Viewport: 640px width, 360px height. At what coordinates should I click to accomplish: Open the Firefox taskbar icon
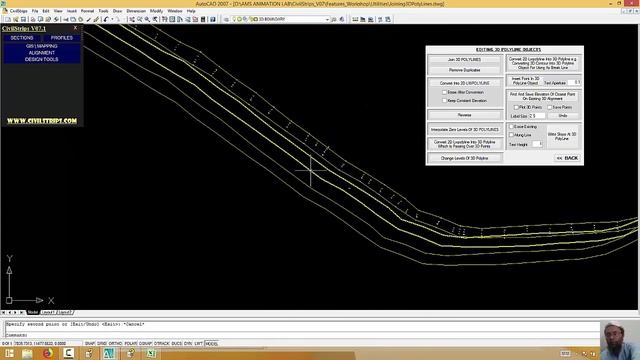(47, 353)
